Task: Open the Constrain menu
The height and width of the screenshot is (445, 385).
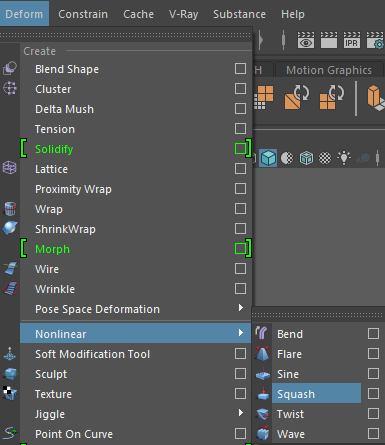Action: [83, 14]
